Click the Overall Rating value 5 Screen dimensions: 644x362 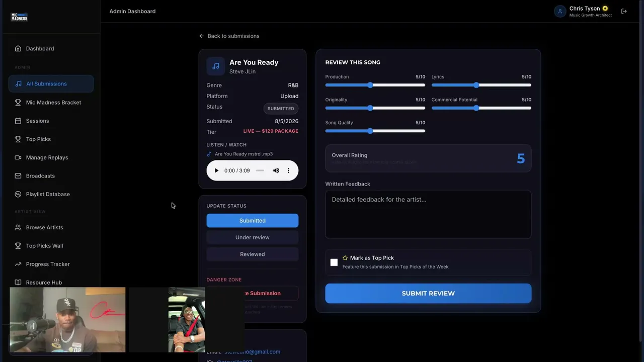click(x=521, y=159)
